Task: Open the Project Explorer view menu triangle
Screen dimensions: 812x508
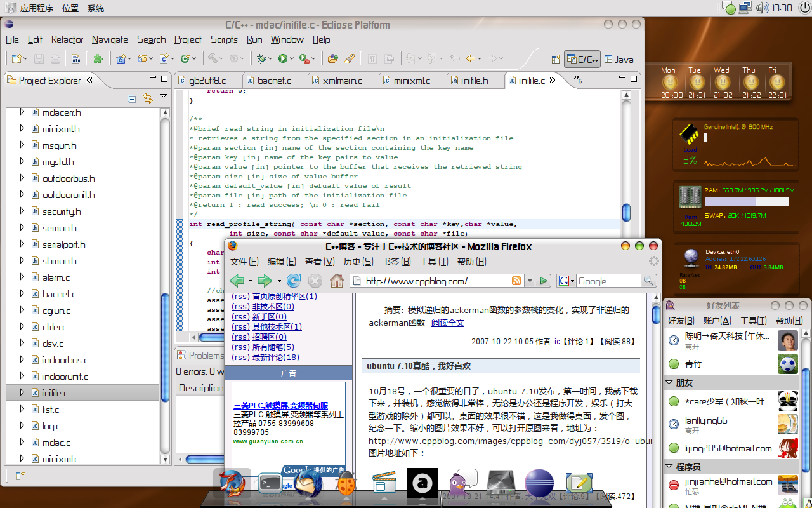Action: click(x=164, y=97)
